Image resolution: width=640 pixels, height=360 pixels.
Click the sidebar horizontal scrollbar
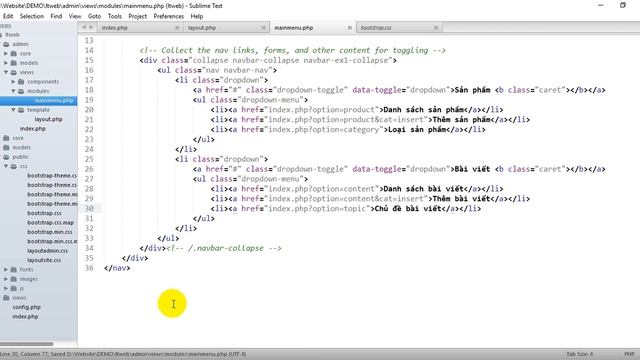(27, 344)
